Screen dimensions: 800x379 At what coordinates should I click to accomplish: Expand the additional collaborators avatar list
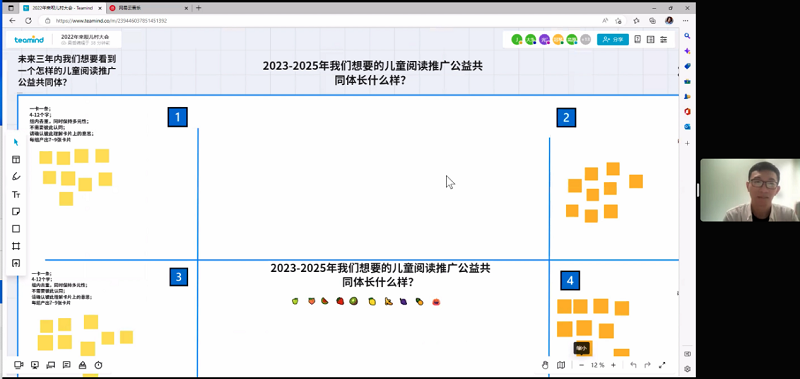(x=585, y=39)
